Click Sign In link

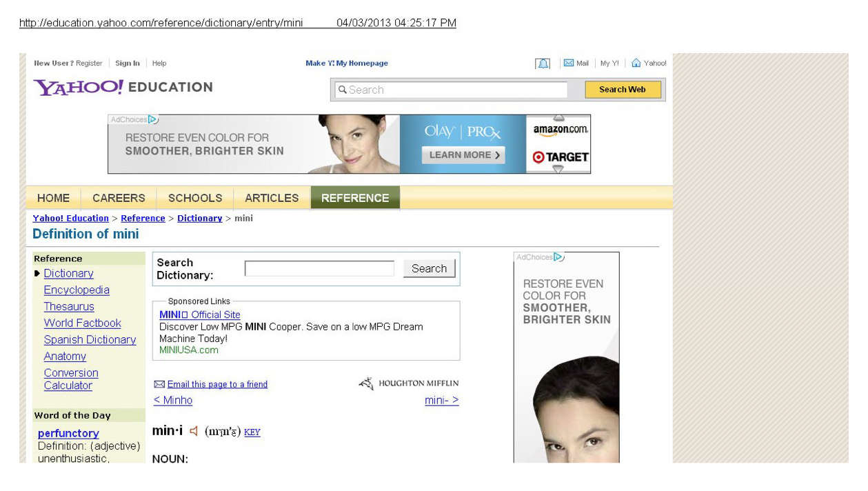tap(128, 63)
